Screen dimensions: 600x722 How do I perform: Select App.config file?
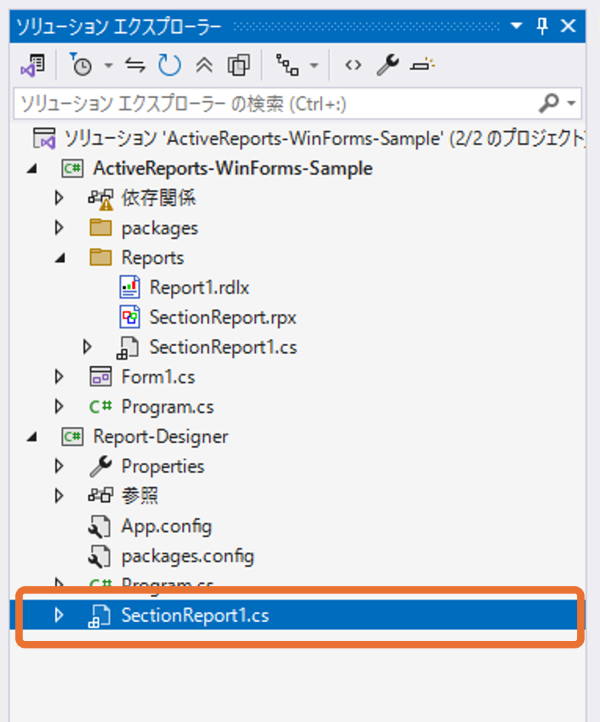(x=166, y=526)
